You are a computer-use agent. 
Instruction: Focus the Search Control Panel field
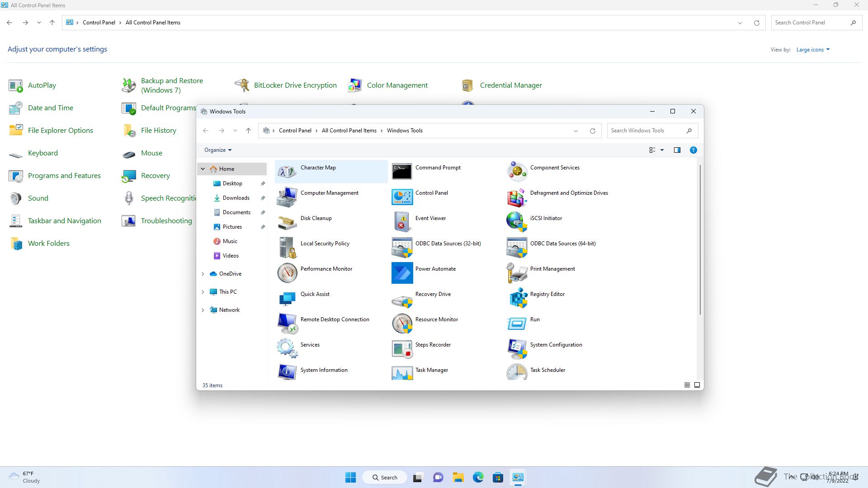pyautogui.click(x=816, y=23)
